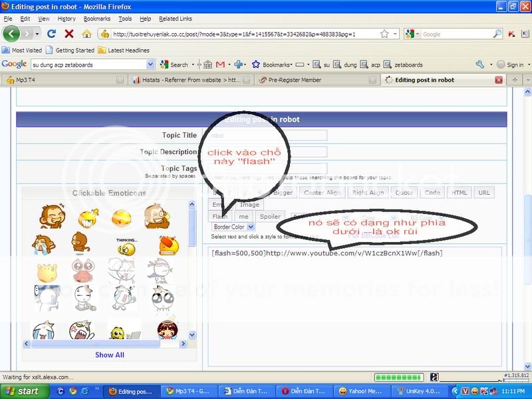Expand the Back button history dropdown
This screenshot has height=399, width=532.
tap(37, 34)
